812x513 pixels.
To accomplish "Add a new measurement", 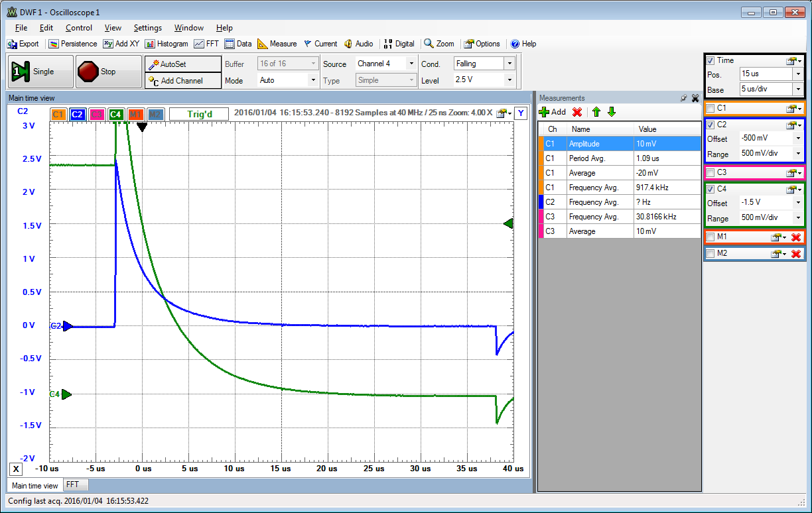I will (x=552, y=111).
